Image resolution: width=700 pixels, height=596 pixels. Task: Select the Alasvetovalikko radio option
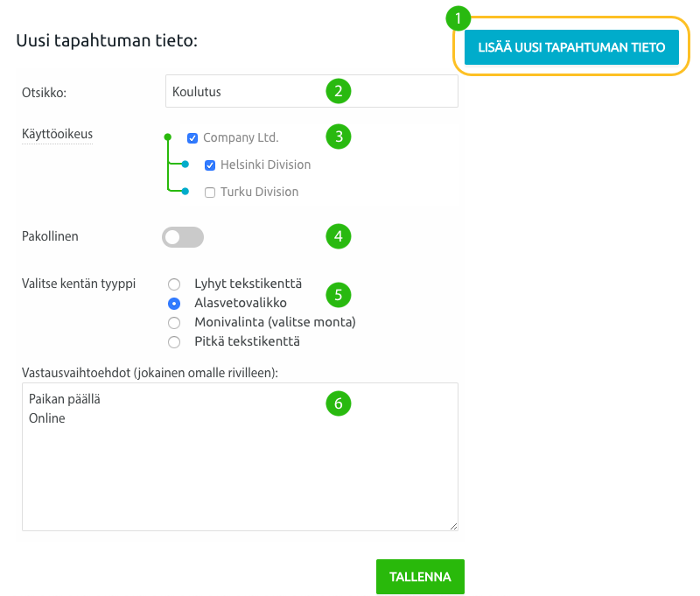point(174,304)
